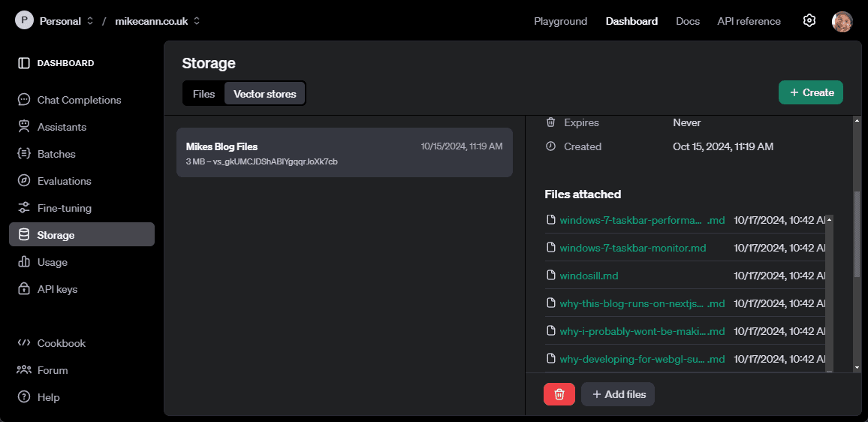Select the Vector stores tab
The image size is (868, 422).
pos(264,94)
